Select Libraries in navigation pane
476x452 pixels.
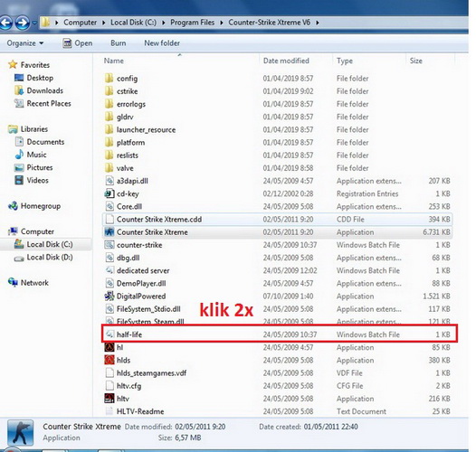click(28, 129)
